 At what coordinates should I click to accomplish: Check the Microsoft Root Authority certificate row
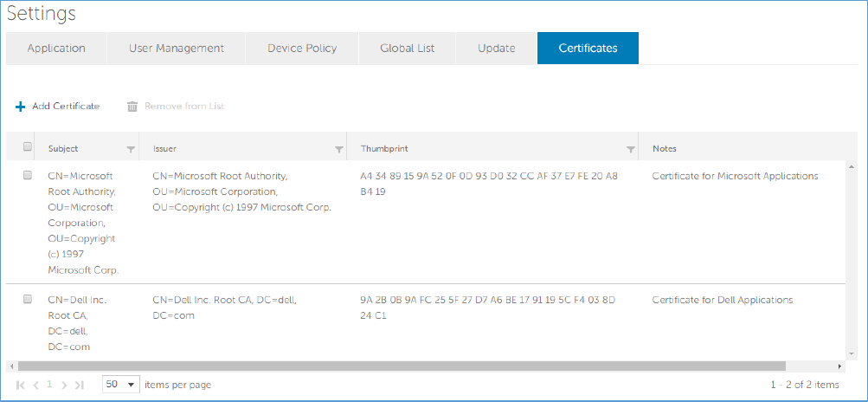pos(27,175)
